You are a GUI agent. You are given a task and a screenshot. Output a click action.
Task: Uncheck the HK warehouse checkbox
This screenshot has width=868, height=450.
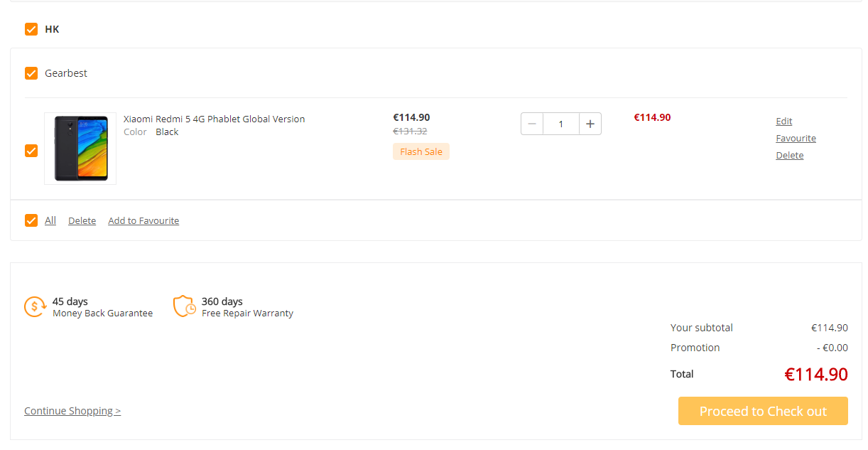click(x=31, y=29)
